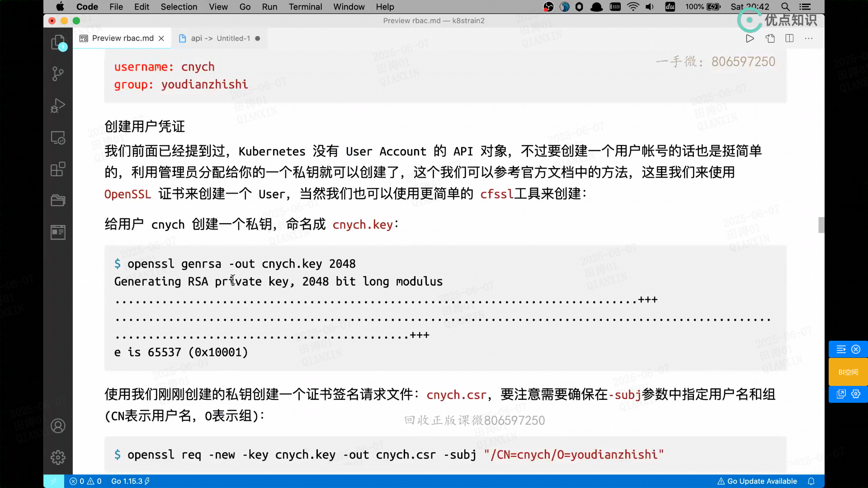The width and height of the screenshot is (868, 488).
Task: Open the Remote Explorer view
Action: tap(58, 137)
